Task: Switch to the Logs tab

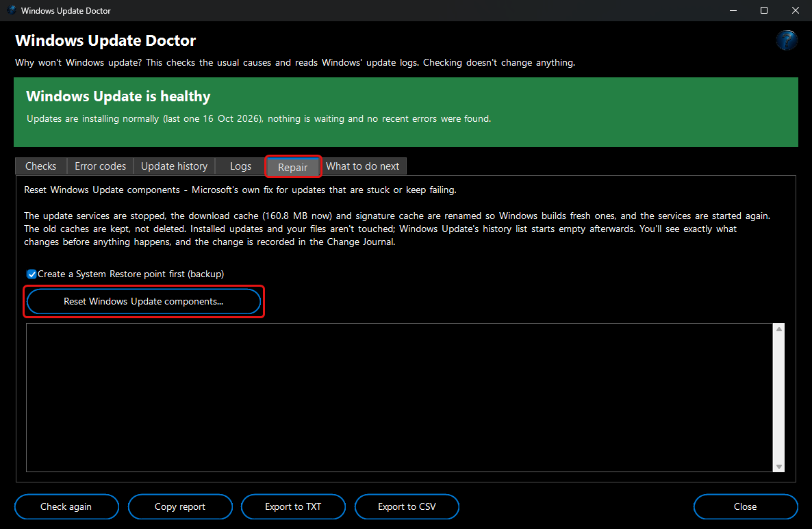Action: click(240, 166)
